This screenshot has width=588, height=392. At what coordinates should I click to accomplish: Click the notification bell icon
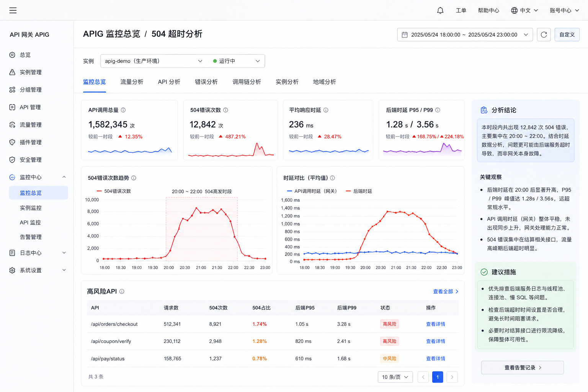tap(440, 10)
